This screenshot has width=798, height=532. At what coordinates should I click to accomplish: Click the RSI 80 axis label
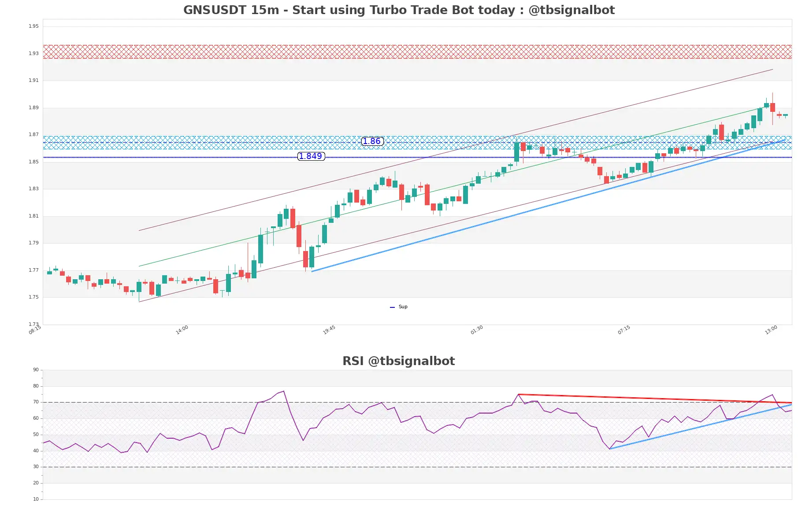[x=36, y=386]
